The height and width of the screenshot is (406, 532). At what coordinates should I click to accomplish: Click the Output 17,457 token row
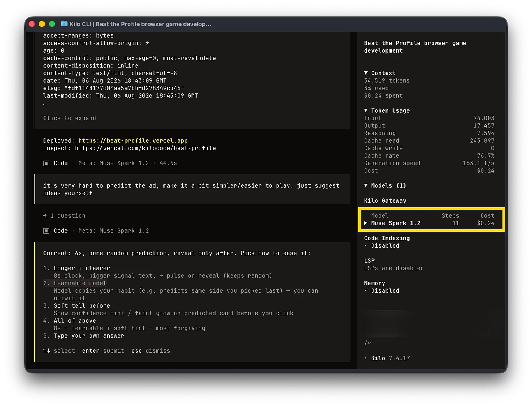click(x=429, y=126)
